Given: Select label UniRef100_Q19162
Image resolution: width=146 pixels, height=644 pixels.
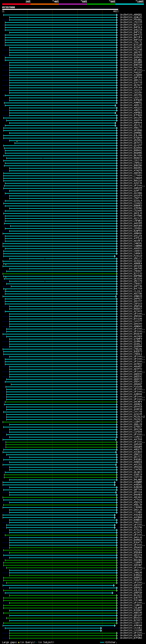Looking at the screenshot, I should [x=131, y=261].
